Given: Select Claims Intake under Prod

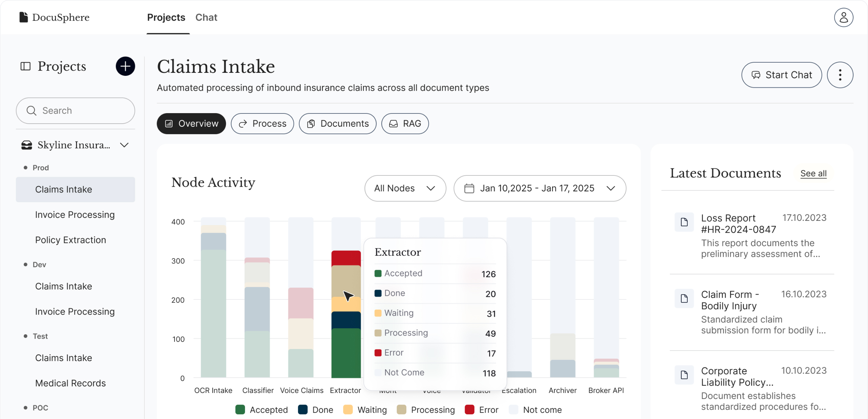Looking at the screenshot, I should 75,189.
